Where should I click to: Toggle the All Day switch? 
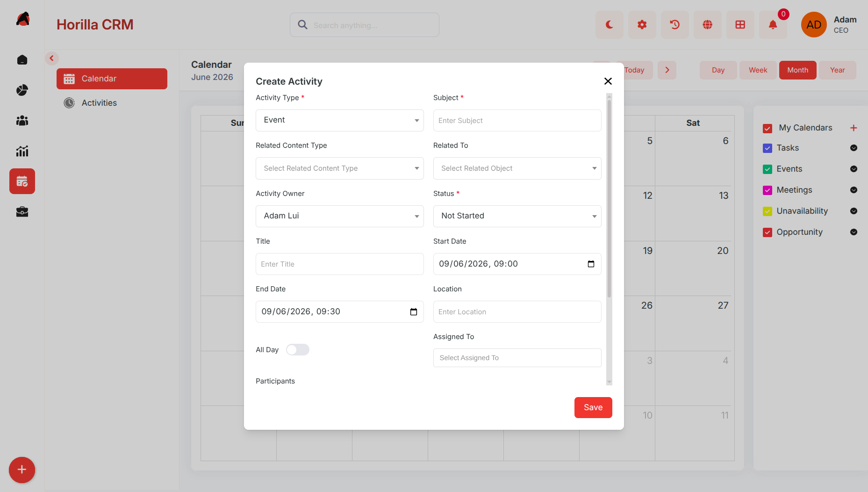(298, 350)
